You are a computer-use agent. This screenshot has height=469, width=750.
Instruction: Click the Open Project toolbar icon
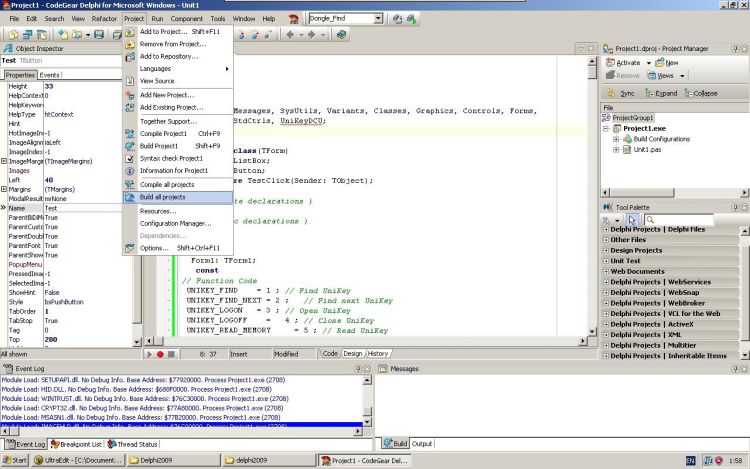click(76, 34)
